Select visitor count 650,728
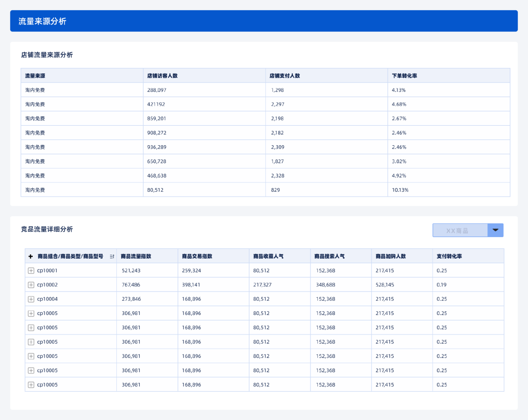528x420 pixels. (x=156, y=161)
